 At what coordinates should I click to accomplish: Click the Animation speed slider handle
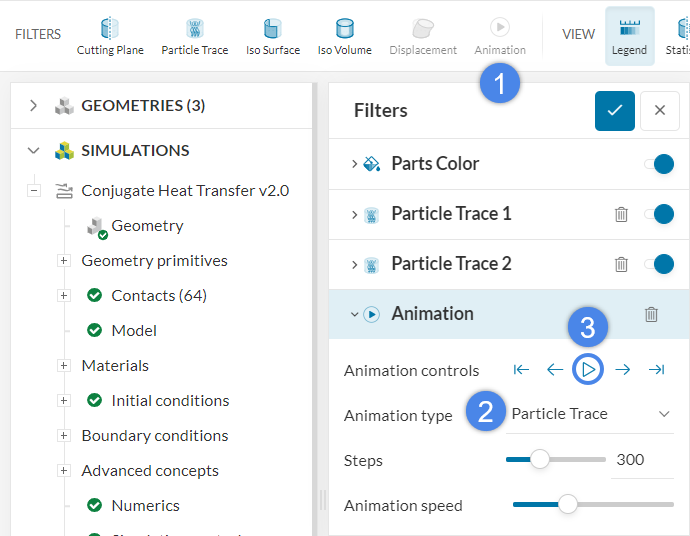click(568, 504)
